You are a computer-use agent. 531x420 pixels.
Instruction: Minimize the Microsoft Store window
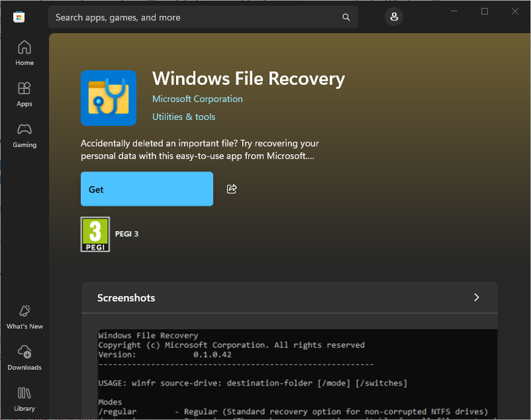[x=454, y=11]
